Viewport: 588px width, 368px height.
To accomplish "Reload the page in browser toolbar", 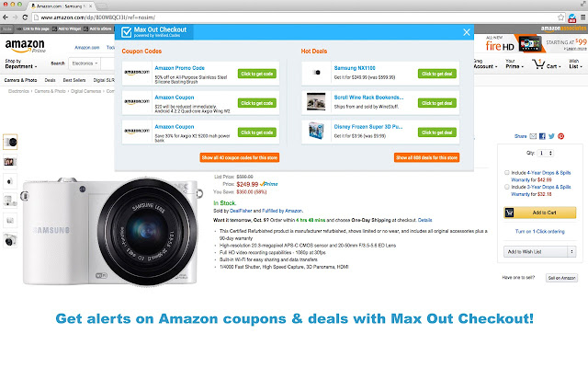I will (x=25, y=17).
